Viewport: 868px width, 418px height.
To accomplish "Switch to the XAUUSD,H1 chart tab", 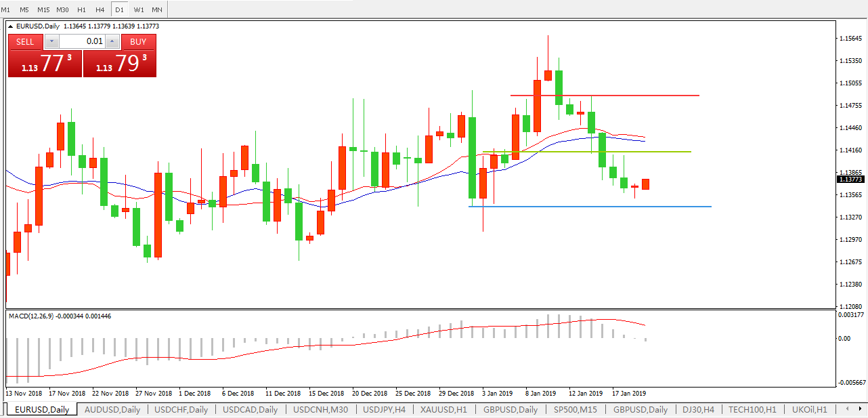I will [x=443, y=409].
